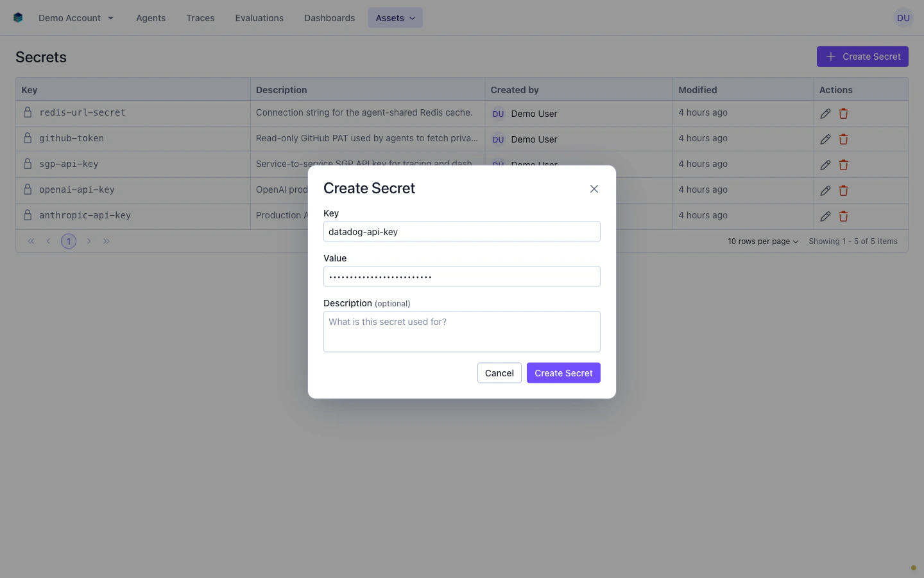Click lock icon beside openai-api-key
924x578 pixels.
[28, 189]
